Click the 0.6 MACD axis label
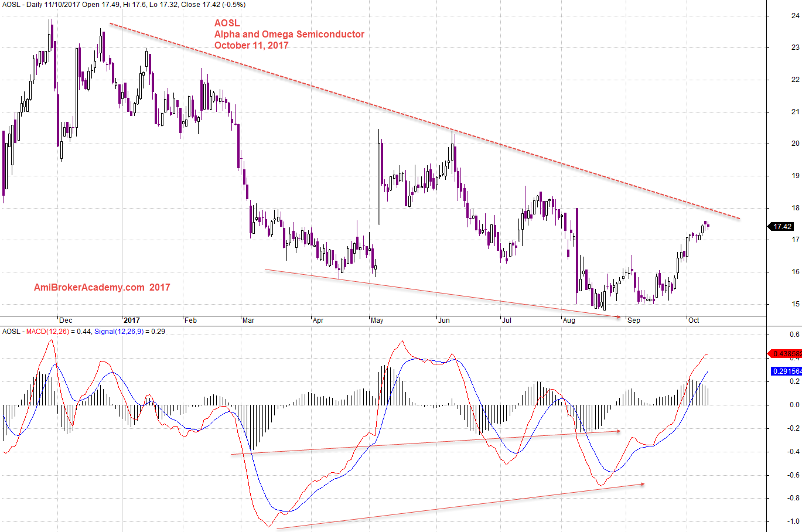802x532 pixels. (794, 335)
